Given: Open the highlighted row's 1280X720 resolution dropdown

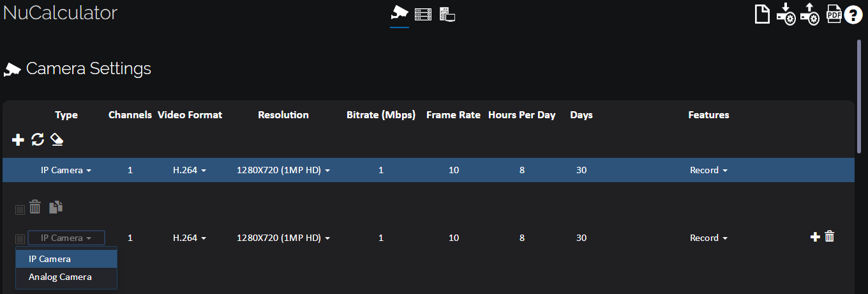Looking at the screenshot, I should coord(283,171).
